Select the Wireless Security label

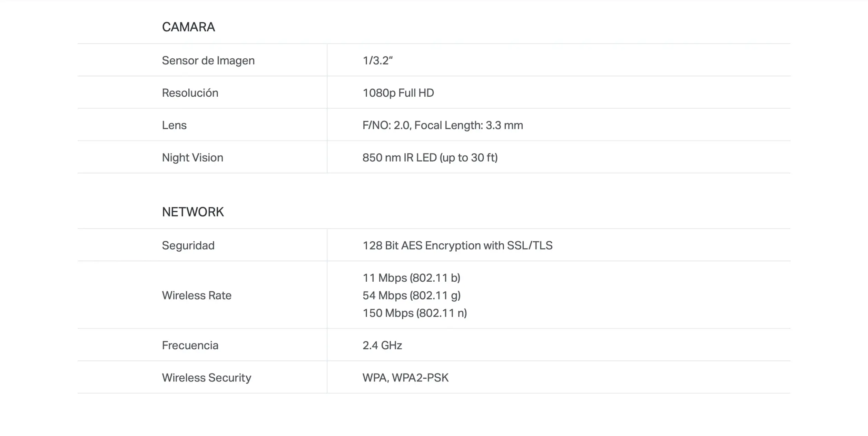point(206,377)
